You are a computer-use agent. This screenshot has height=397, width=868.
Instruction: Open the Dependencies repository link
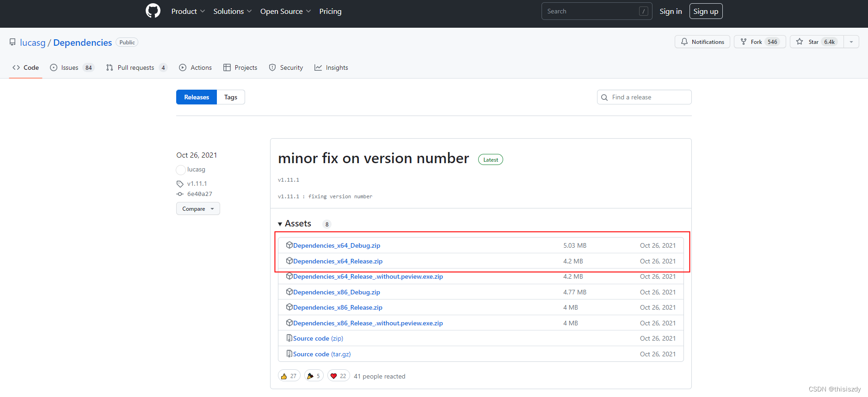coord(82,43)
